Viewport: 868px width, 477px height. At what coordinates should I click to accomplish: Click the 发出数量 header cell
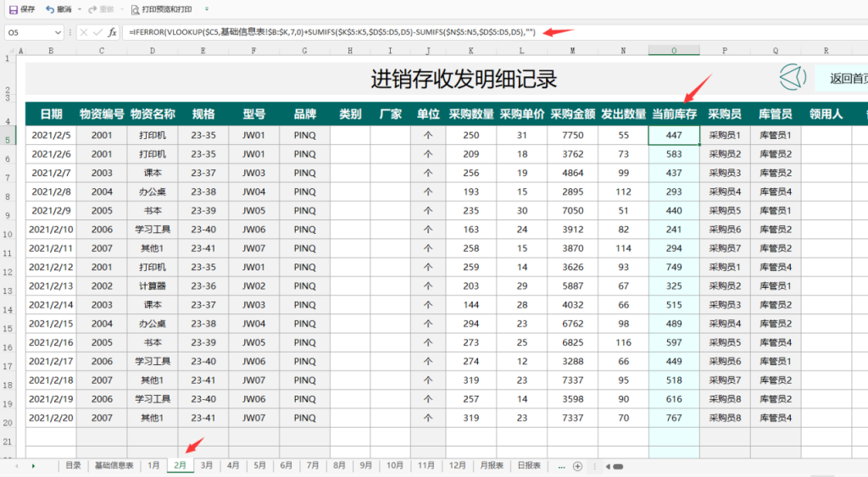point(623,114)
